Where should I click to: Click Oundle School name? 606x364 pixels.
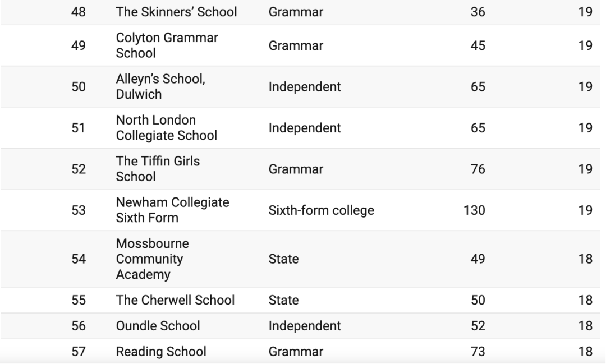tap(158, 326)
